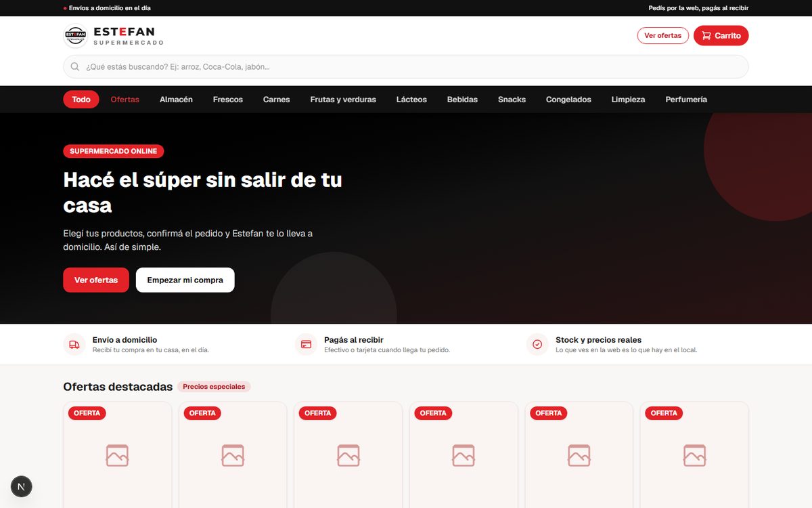This screenshot has height=508, width=812.
Task: Select the Snacks category
Action: tap(512, 100)
